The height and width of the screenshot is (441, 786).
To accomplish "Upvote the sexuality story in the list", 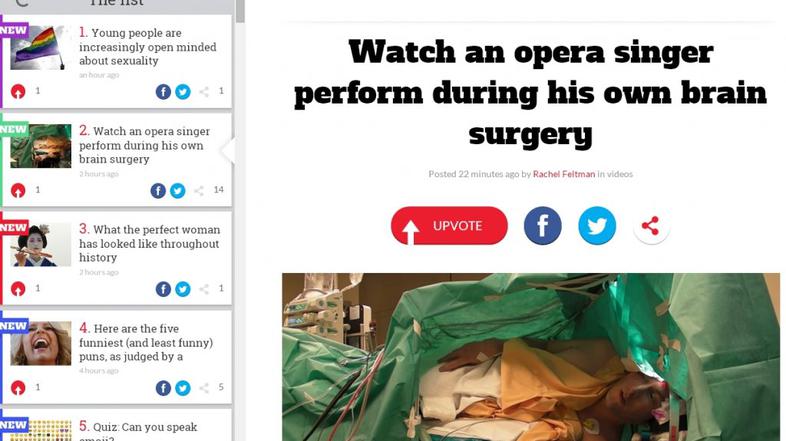I will point(18,91).
